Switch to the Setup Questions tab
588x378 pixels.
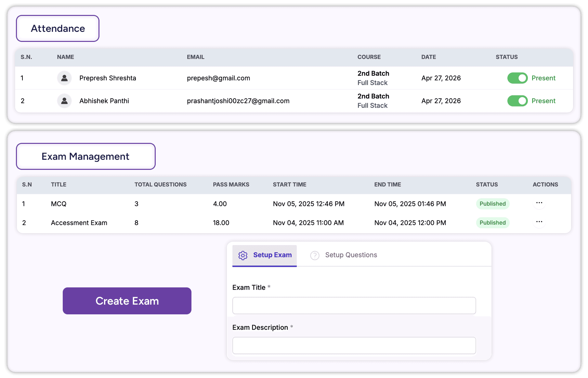(351, 255)
